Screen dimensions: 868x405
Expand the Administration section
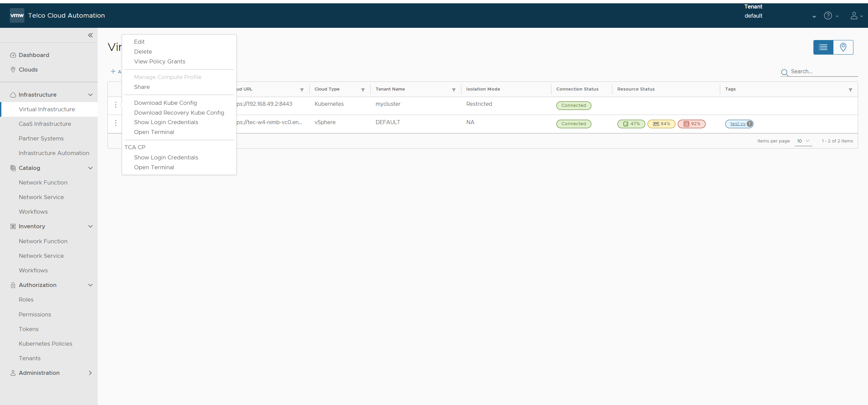[90, 373]
